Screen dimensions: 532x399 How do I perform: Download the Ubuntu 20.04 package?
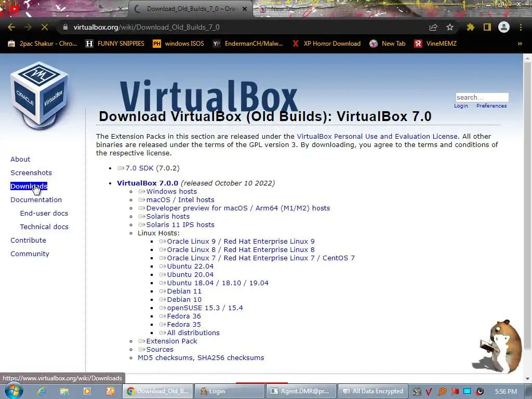pyautogui.click(x=190, y=274)
